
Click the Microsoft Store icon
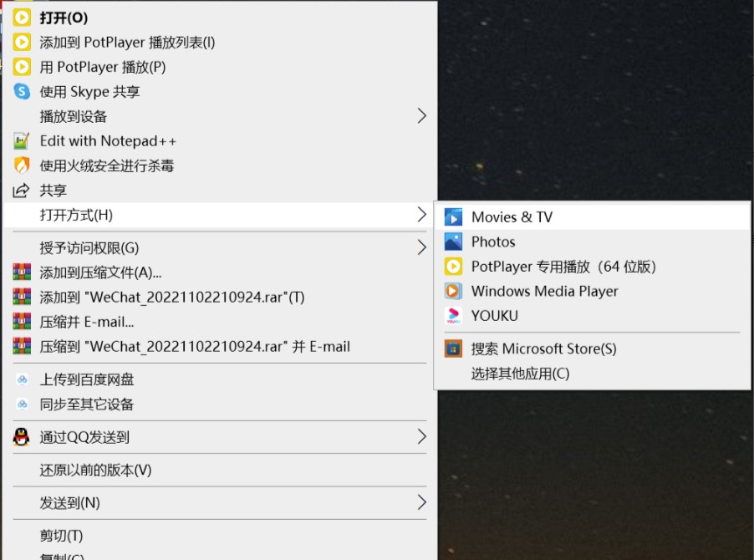point(454,349)
